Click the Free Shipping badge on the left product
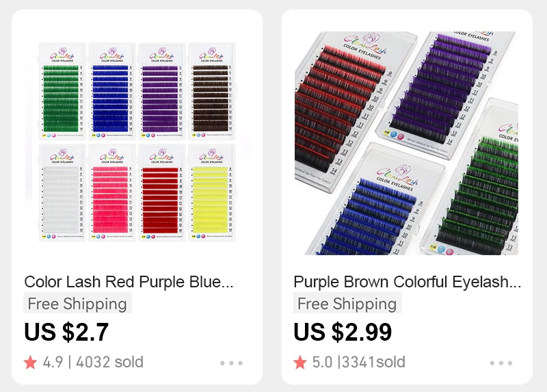 [77, 303]
